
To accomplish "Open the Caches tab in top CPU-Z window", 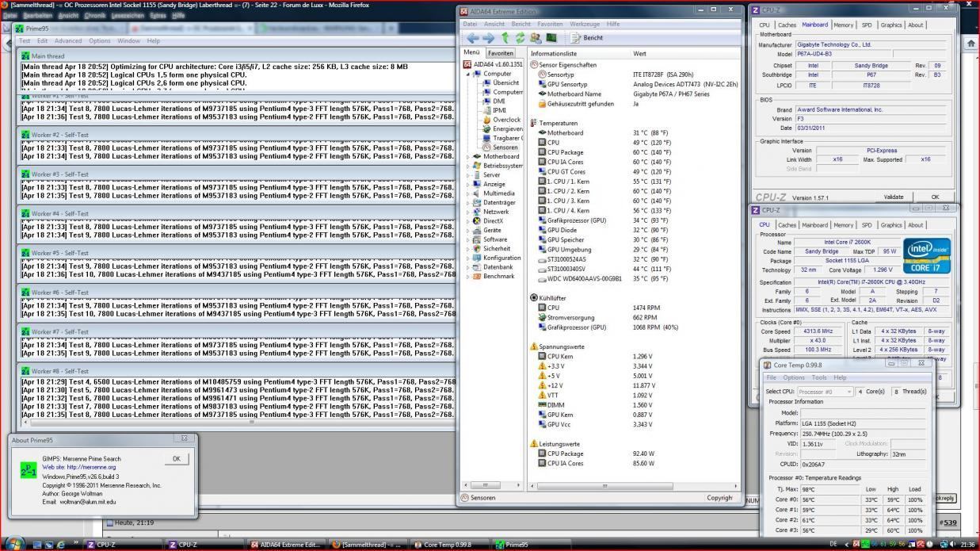I will point(787,25).
